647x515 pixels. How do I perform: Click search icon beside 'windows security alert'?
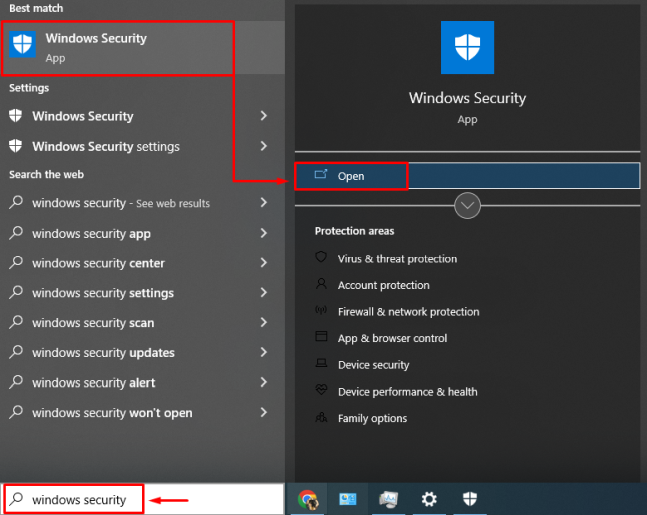point(16,382)
